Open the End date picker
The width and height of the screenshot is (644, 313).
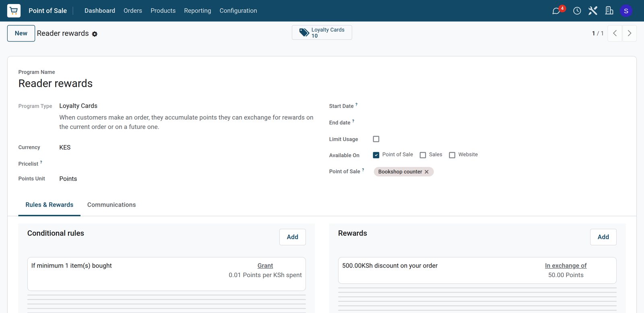(499, 122)
